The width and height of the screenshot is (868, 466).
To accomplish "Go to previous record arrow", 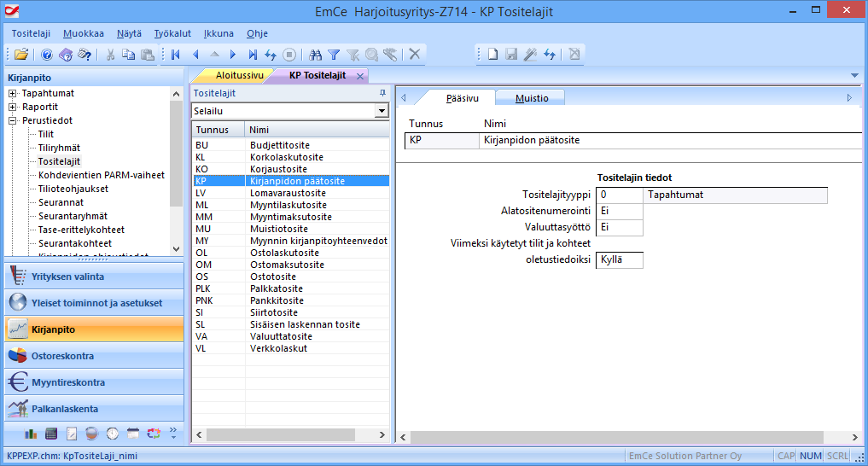I will (x=195, y=55).
